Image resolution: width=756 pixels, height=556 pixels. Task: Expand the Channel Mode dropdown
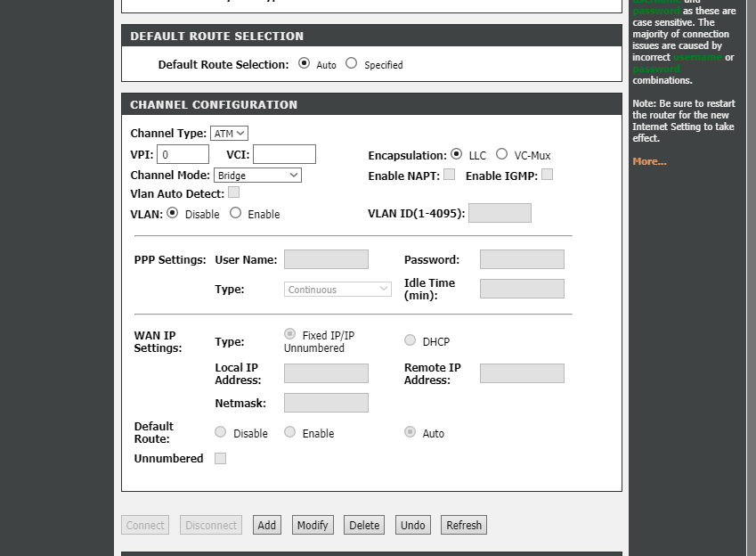point(257,176)
